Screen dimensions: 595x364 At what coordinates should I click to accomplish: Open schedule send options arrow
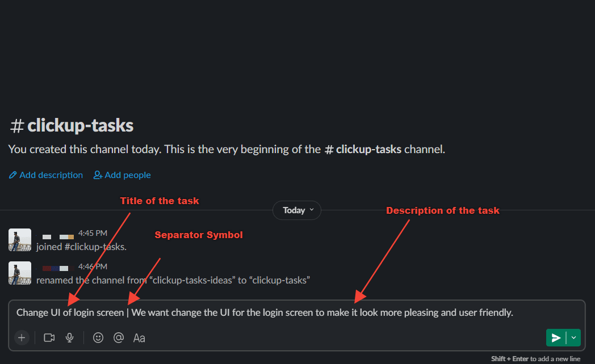[x=574, y=337]
